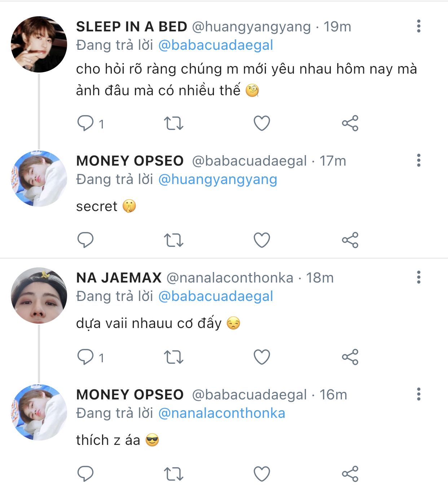Image resolution: width=448 pixels, height=490 pixels.
Task: Like the "secret" reply
Action: tap(262, 240)
